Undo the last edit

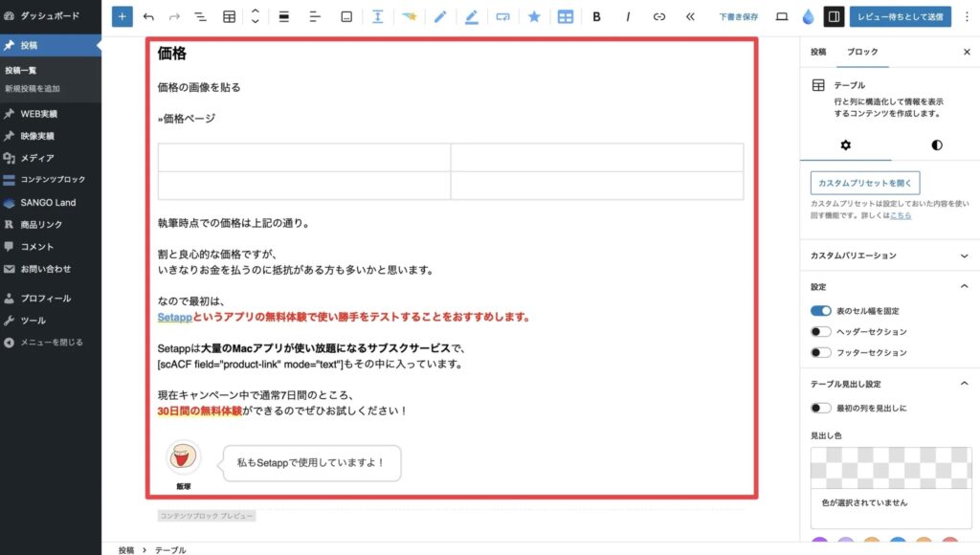(148, 16)
